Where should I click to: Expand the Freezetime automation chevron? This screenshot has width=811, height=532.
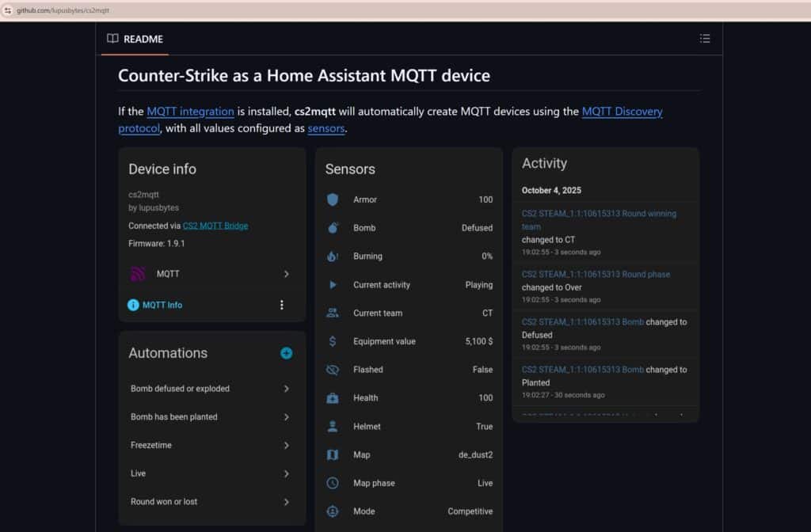coord(286,446)
